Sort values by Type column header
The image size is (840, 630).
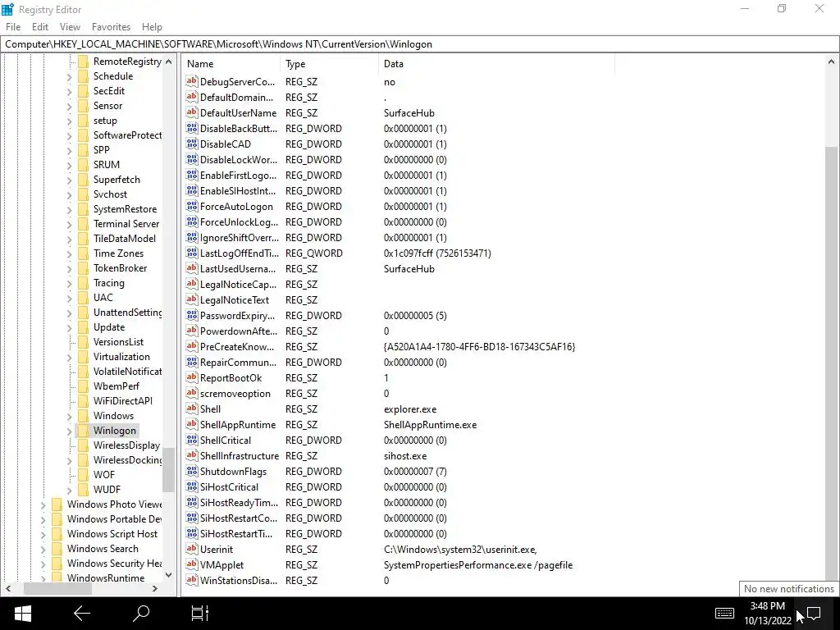(329, 64)
